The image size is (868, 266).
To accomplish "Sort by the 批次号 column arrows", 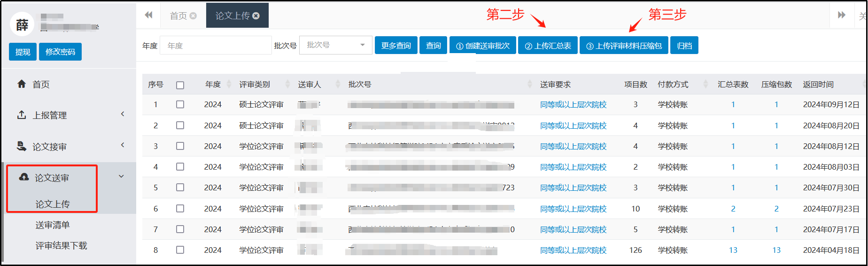I will 530,84.
